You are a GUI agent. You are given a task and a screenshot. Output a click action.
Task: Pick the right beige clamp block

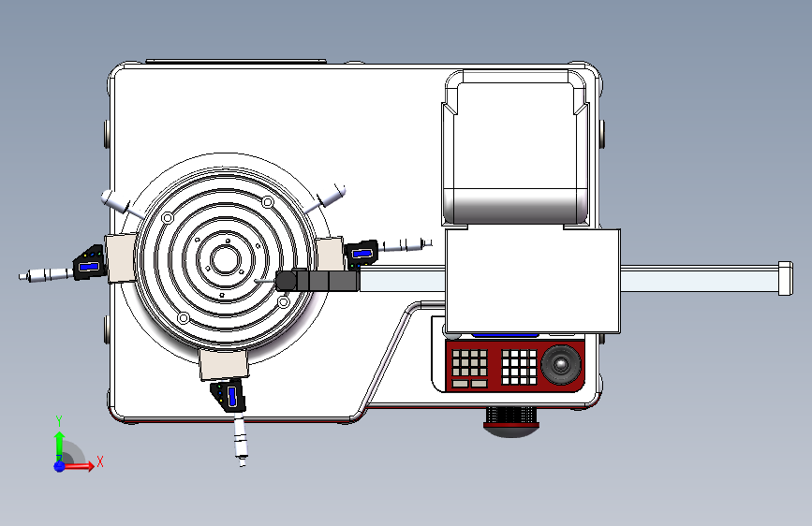coord(331,254)
